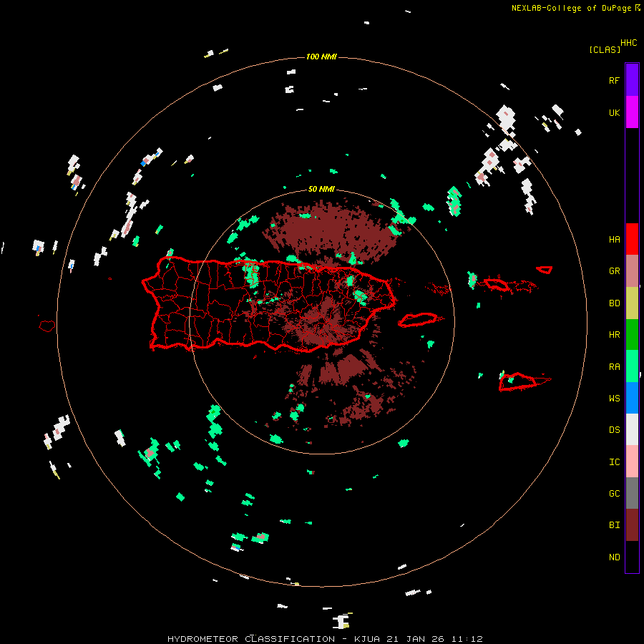Click the 11:12 time stamp

[x=467, y=639]
